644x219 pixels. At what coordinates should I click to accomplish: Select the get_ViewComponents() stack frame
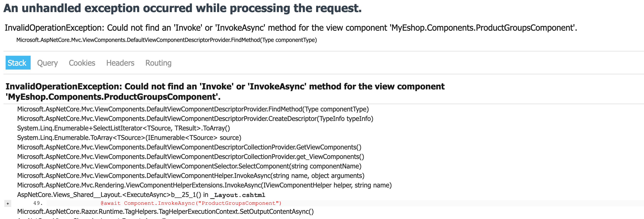pos(191,157)
